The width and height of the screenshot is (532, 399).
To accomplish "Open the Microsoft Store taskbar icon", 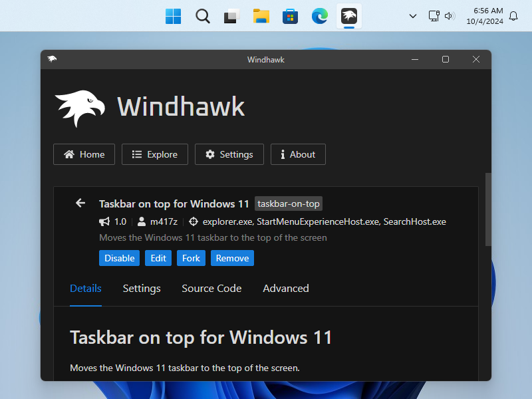I will coord(290,16).
